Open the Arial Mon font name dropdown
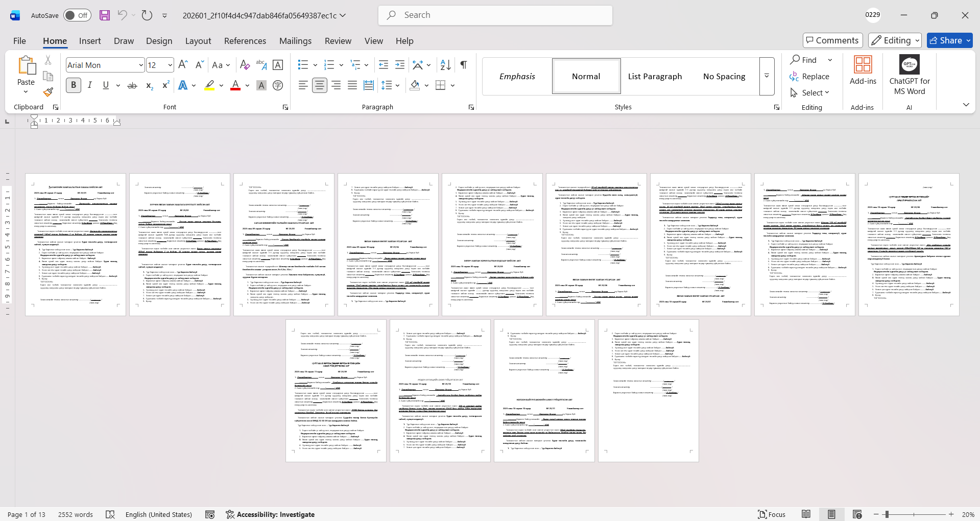 tap(141, 65)
